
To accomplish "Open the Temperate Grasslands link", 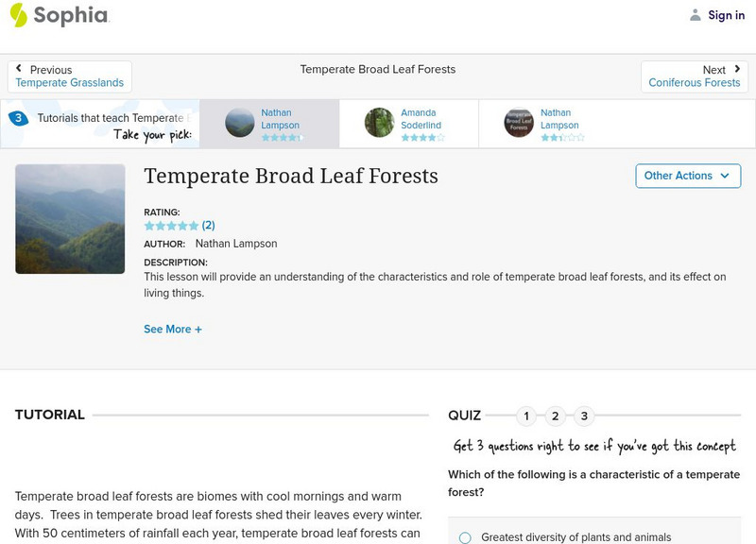I will pos(70,83).
